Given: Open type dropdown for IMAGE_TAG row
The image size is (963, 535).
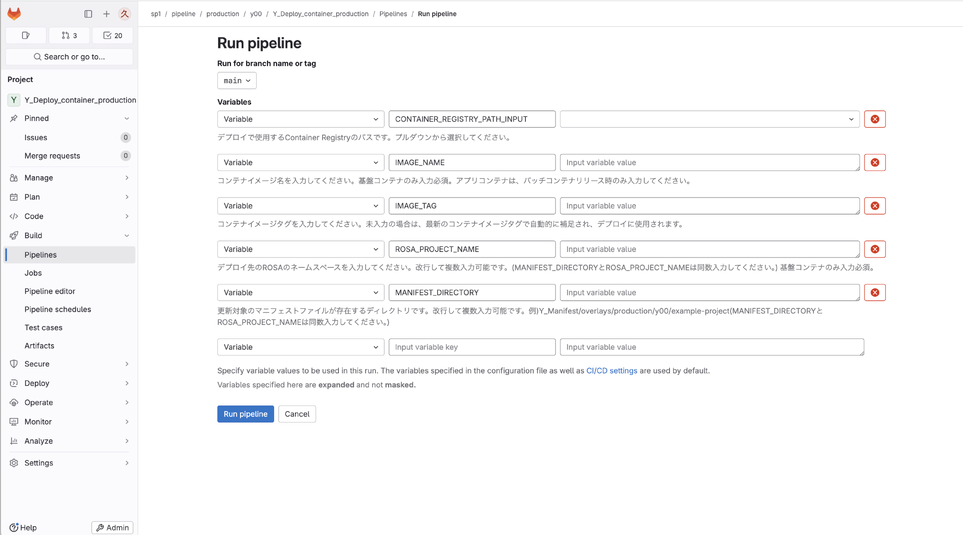Looking at the screenshot, I should [x=300, y=206].
